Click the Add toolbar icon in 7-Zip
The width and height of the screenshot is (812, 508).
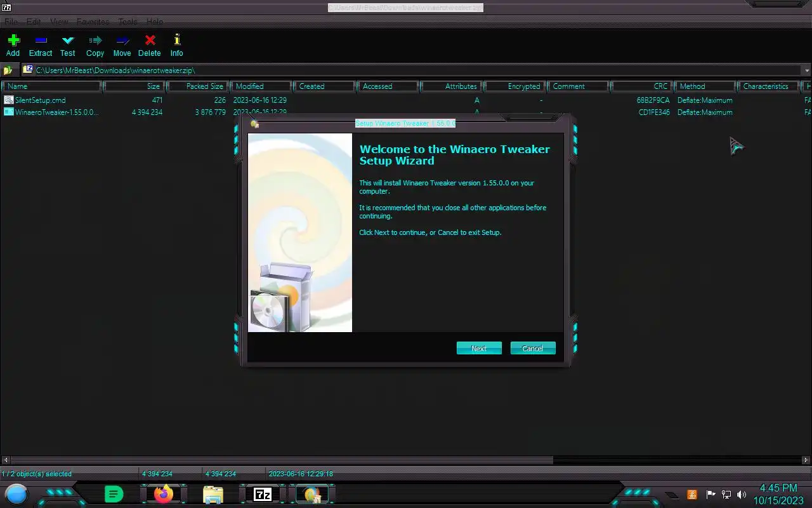tap(13, 41)
